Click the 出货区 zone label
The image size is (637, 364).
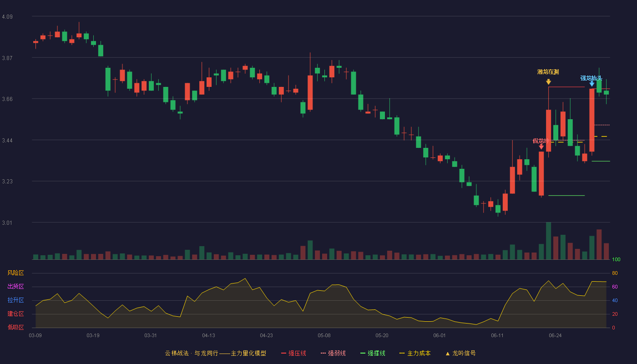tap(15, 287)
